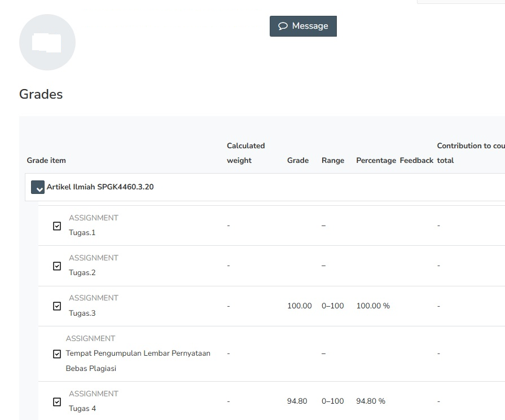
Task: Click the Feedback column header
Action: pos(416,160)
